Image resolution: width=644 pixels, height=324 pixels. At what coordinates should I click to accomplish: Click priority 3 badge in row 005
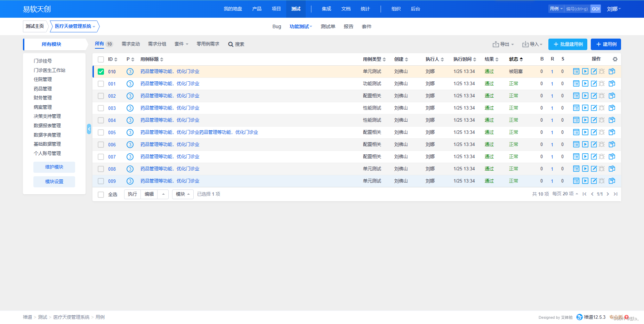pos(130,132)
